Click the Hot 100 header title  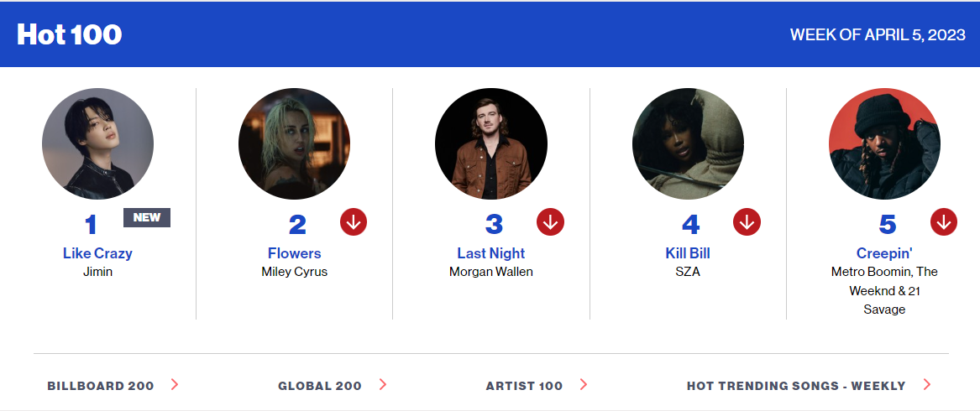point(69,34)
